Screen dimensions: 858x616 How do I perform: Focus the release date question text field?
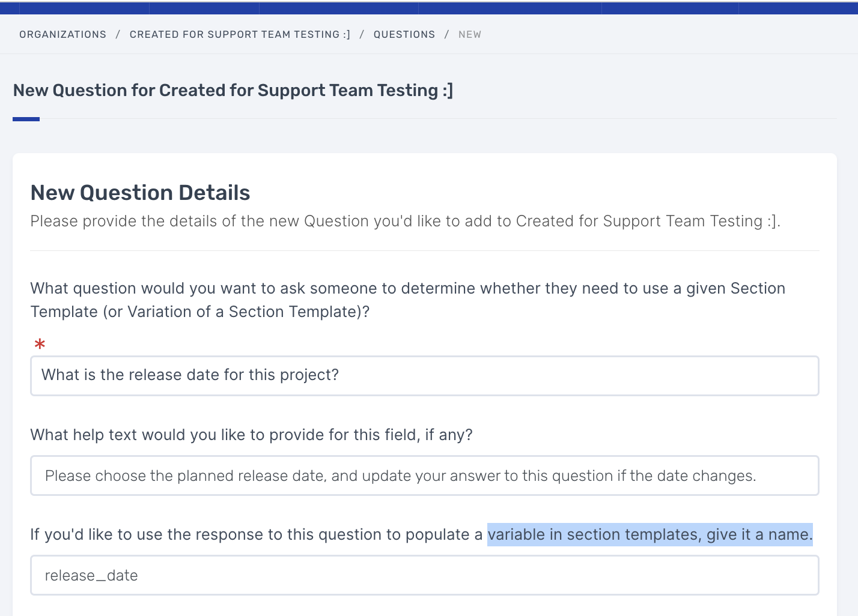point(425,376)
